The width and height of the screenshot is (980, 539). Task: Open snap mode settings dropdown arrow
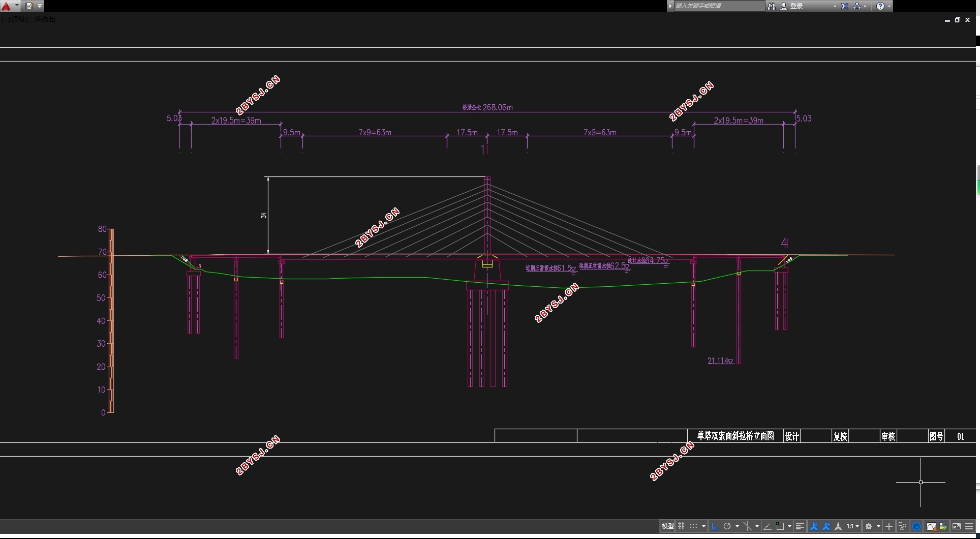click(x=703, y=526)
